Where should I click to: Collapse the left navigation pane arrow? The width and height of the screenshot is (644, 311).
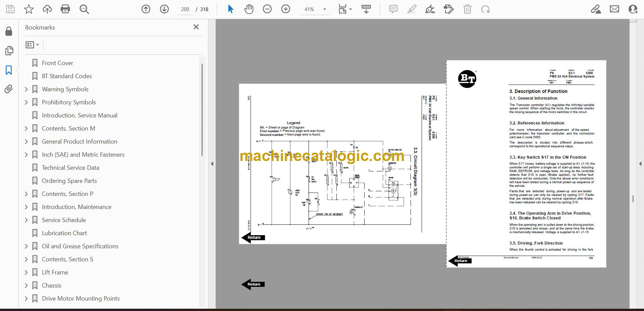(x=212, y=164)
